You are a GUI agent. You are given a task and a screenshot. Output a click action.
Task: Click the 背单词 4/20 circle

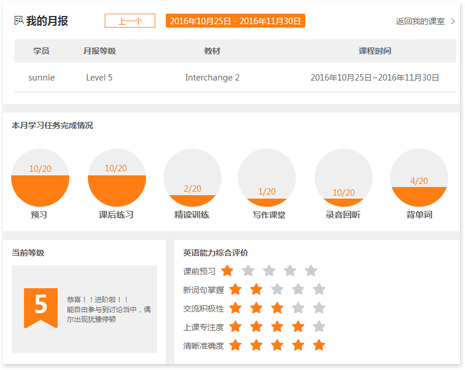(x=419, y=178)
